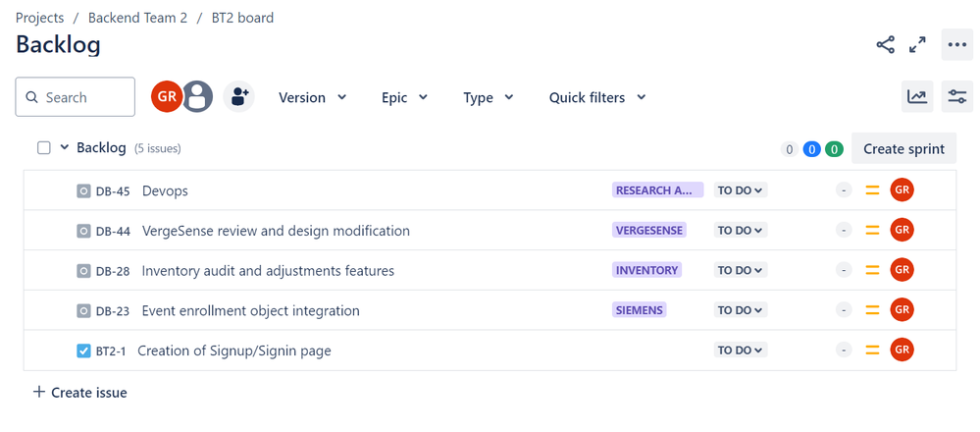Open the three-dot more actions menu
Image resolution: width=980 pixels, height=432 pixels.
tap(956, 45)
